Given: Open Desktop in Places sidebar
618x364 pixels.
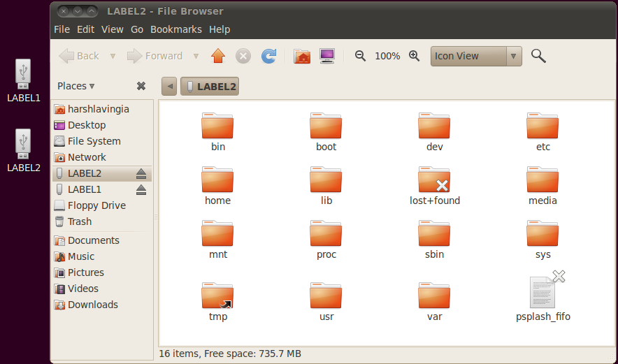Looking at the screenshot, I should click(x=103, y=125).
